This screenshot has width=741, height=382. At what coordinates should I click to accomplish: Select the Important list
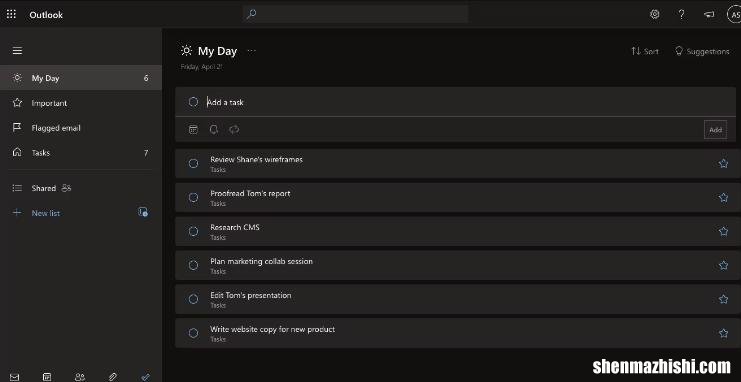(81, 103)
